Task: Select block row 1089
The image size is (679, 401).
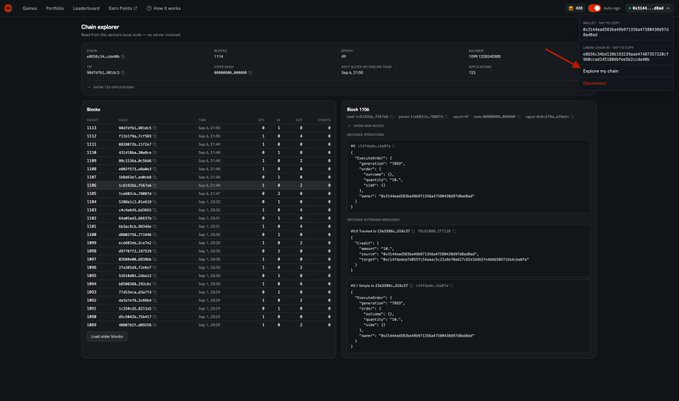Action: coord(209,325)
